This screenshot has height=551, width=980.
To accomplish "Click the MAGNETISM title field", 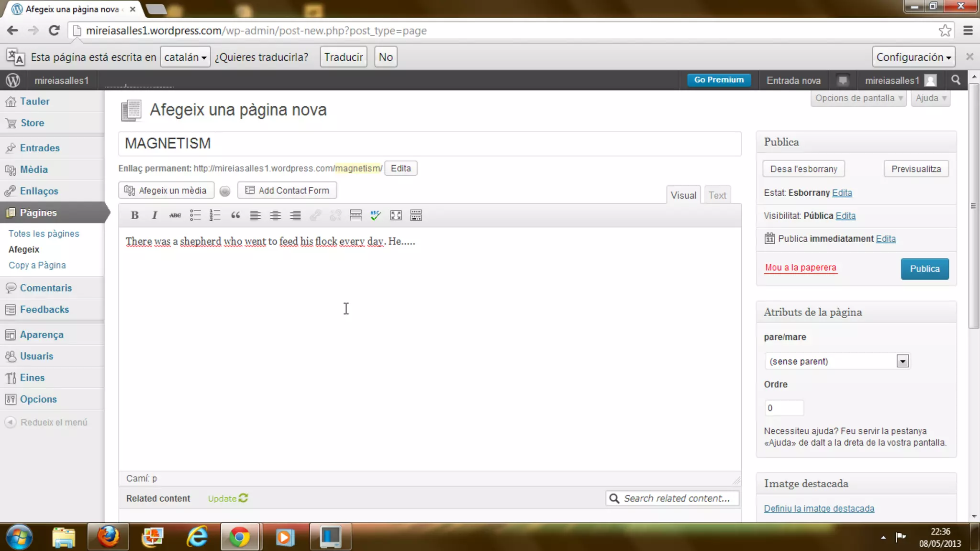I will (x=430, y=144).
